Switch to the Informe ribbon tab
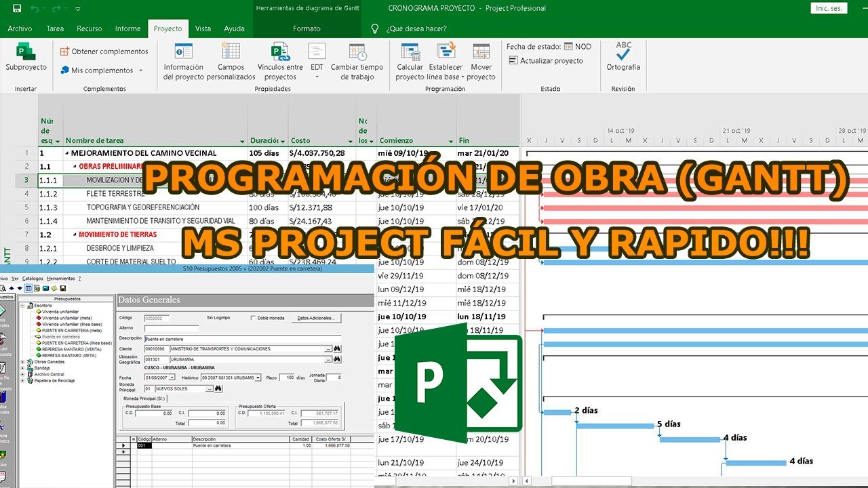Image resolution: width=868 pixels, height=488 pixels. [x=127, y=28]
